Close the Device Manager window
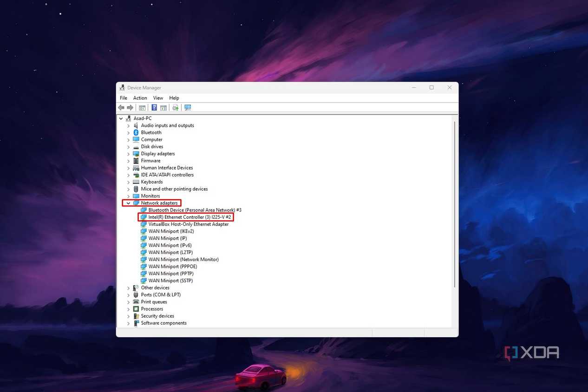The height and width of the screenshot is (392, 588). [x=450, y=87]
